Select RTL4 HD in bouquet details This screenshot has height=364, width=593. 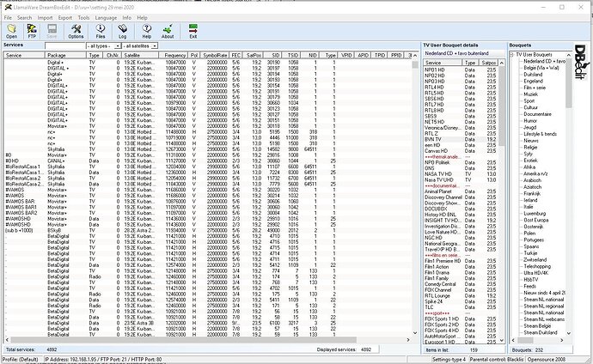[434, 88]
